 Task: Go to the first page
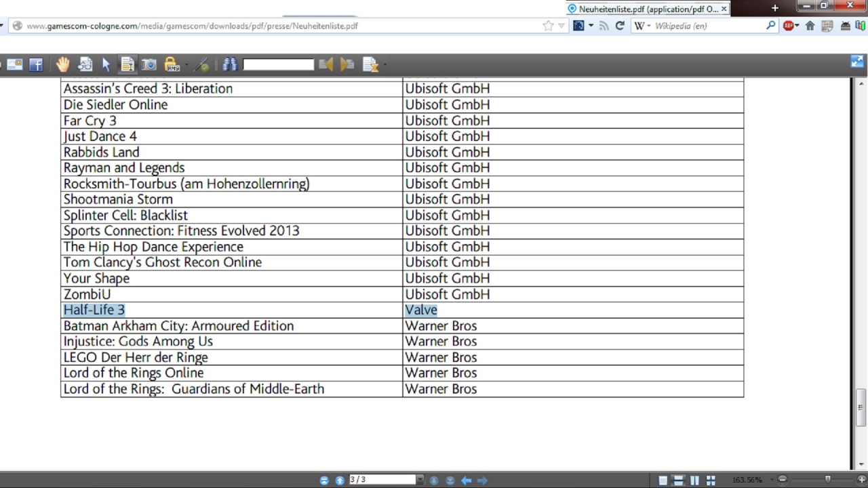324,480
